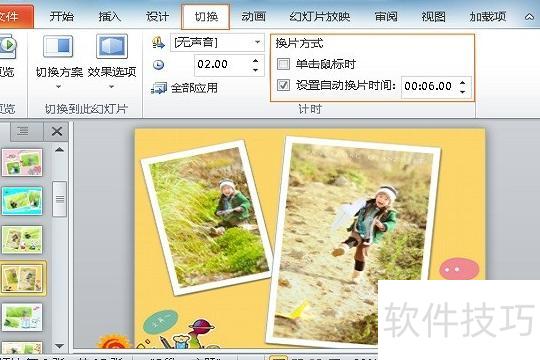Viewport: 540px width, 360px height.
Task: Switch to the 插入 ribbon tab
Action: click(x=110, y=16)
